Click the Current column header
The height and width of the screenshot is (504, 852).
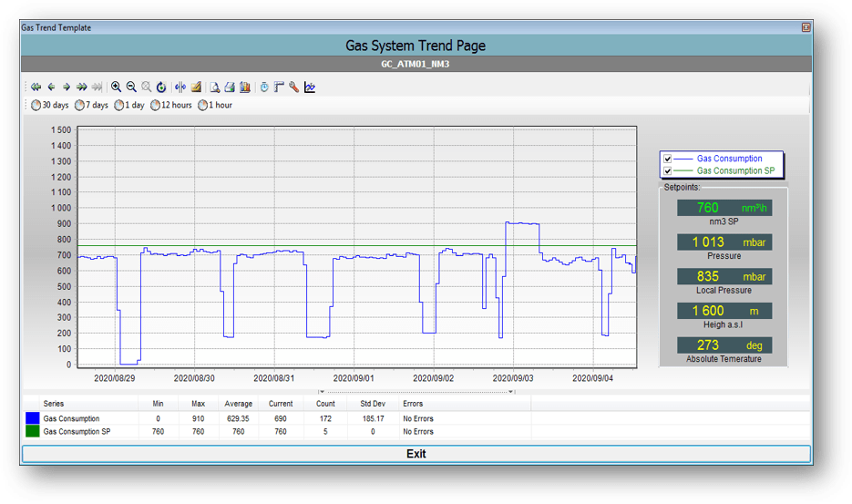click(x=281, y=404)
